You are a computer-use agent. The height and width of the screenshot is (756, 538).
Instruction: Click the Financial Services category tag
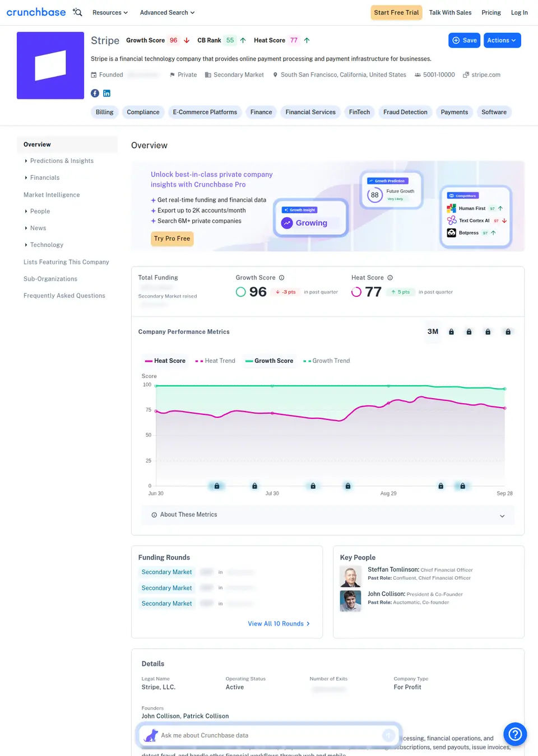coord(310,113)
